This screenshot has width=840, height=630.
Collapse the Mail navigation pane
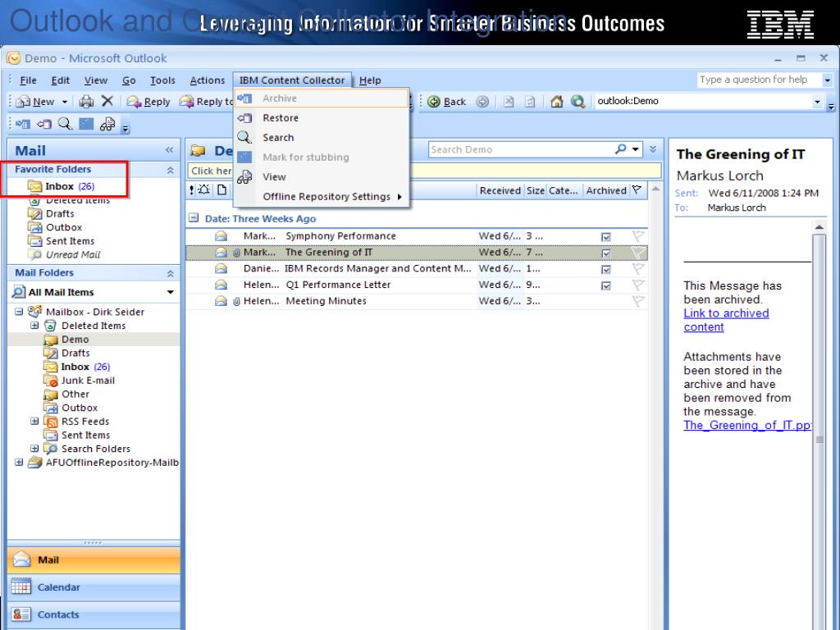169,151
